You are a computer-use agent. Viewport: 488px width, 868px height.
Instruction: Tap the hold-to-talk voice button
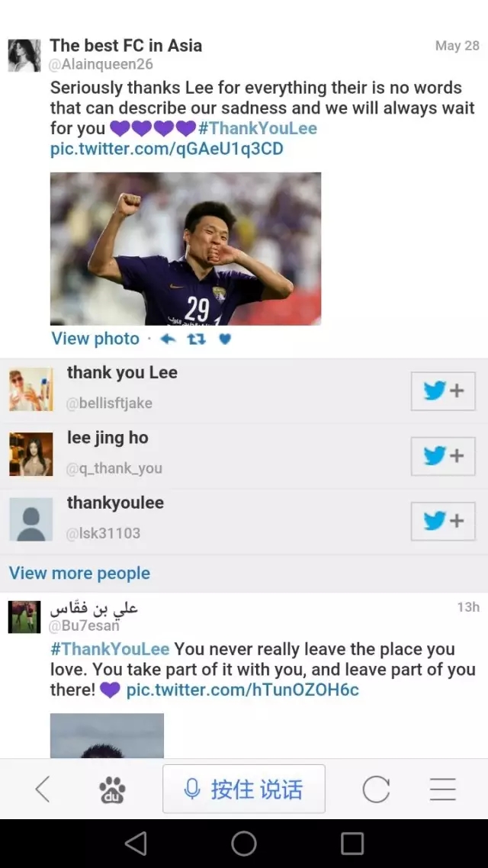[x=243, y=789]
